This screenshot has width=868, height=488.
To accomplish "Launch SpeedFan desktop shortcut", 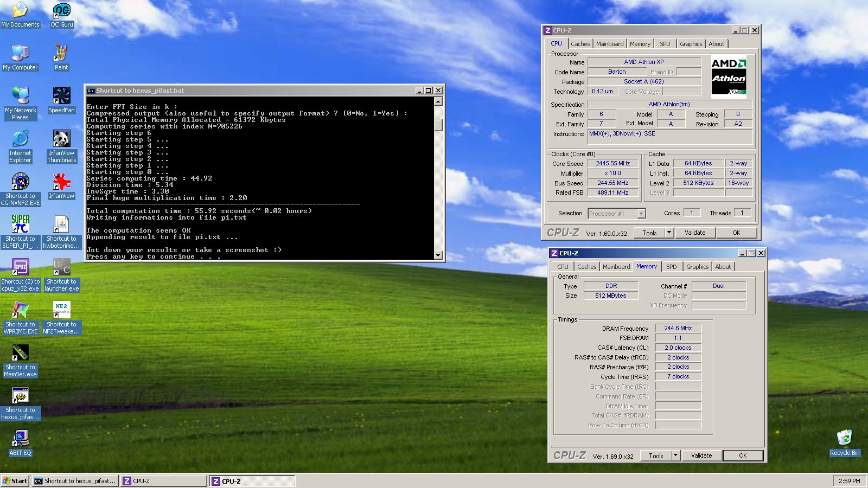I will point(61,100).
